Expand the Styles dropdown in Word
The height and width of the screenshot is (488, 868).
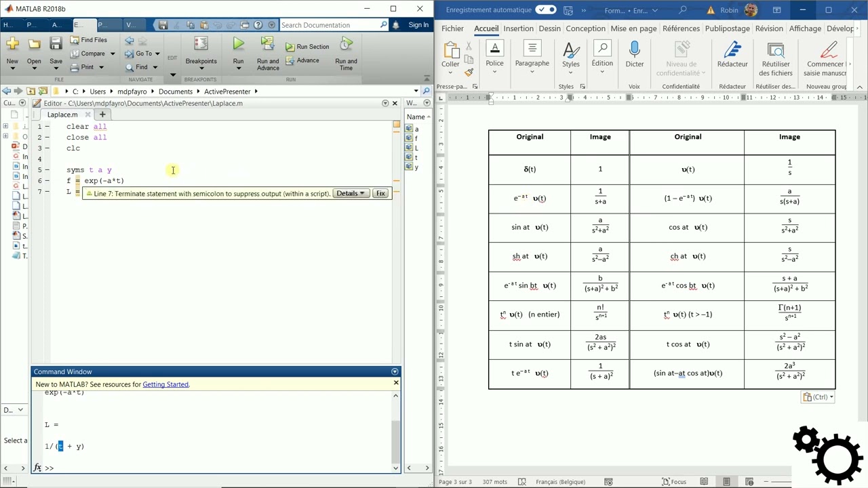tap(570, 73)
